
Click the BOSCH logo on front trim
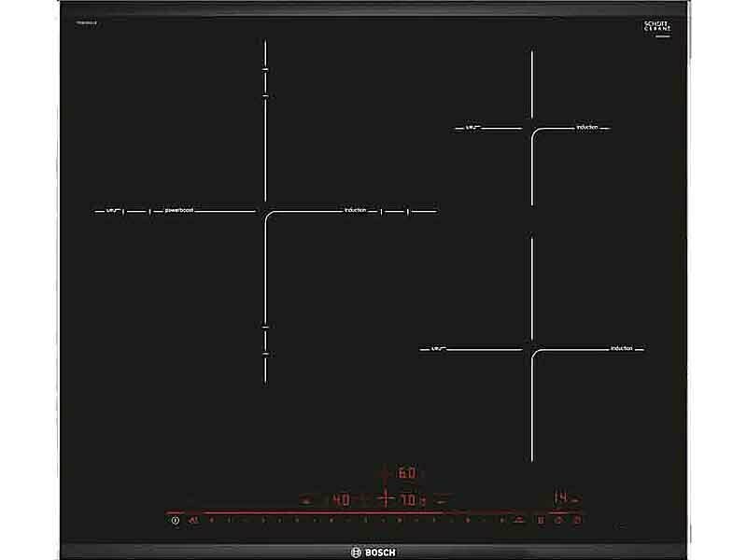click(x=373, y=553)
